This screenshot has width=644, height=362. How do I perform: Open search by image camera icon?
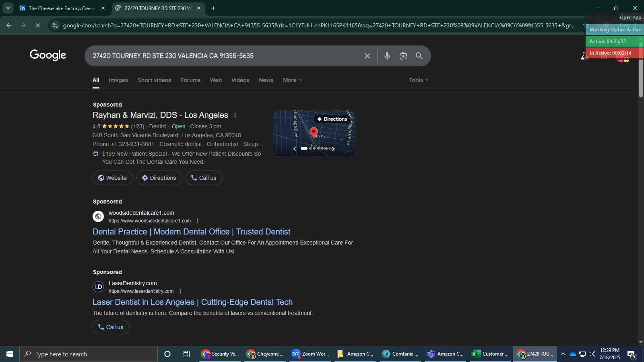(x=403, y=56)
